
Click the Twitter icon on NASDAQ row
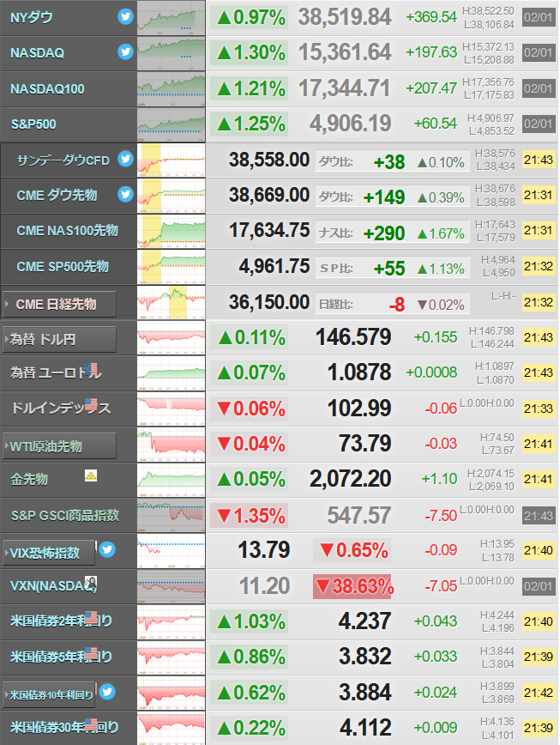(125, 51)
